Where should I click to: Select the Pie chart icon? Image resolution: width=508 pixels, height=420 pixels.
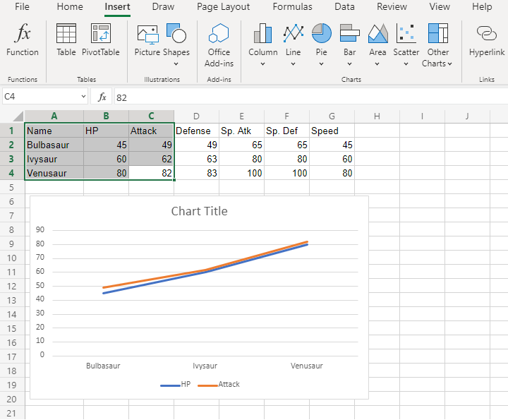click(x=322, y=34)
